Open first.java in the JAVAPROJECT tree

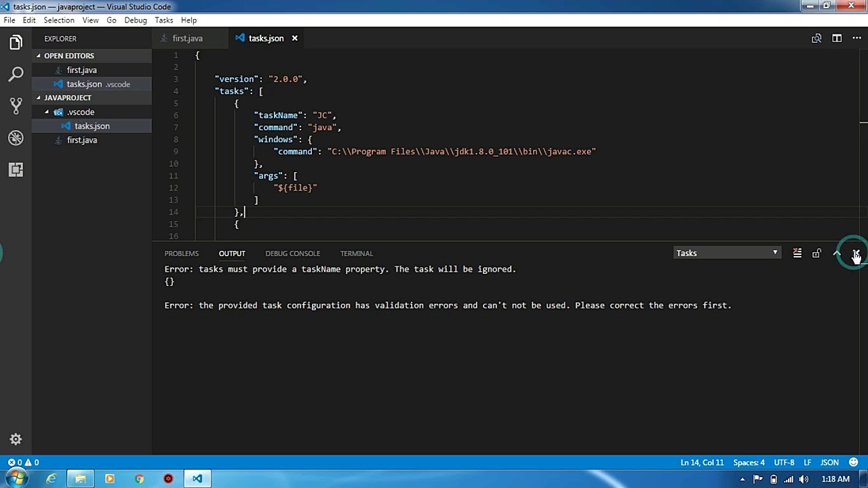(x=82, y=140)
